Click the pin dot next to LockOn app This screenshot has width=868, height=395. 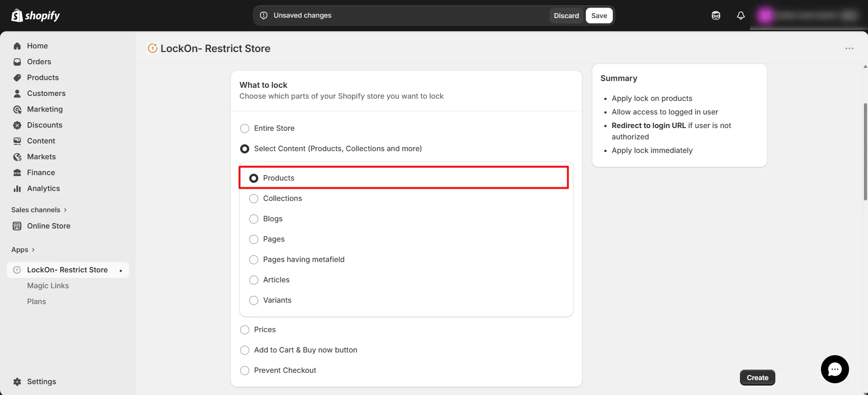tap(121, 271)
